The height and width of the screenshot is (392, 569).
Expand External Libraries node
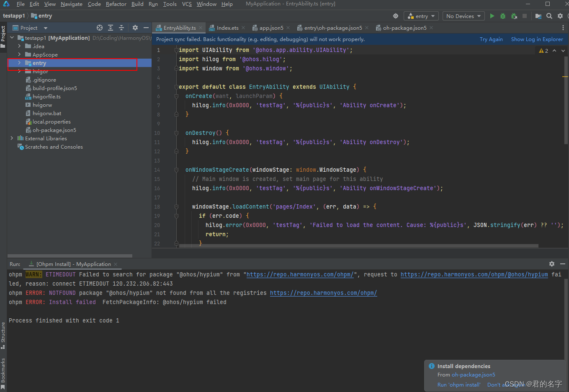[12, 138]
